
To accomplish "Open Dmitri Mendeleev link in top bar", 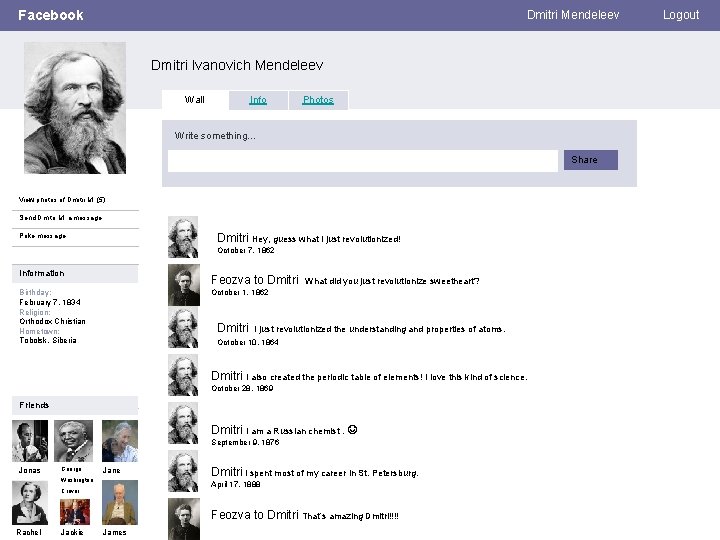I will [x=573, y=15].
